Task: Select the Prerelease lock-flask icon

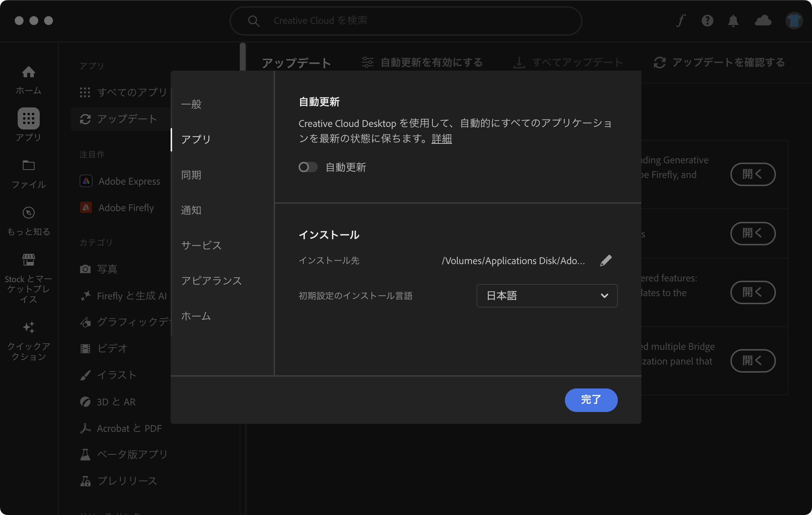Action: 85,481
